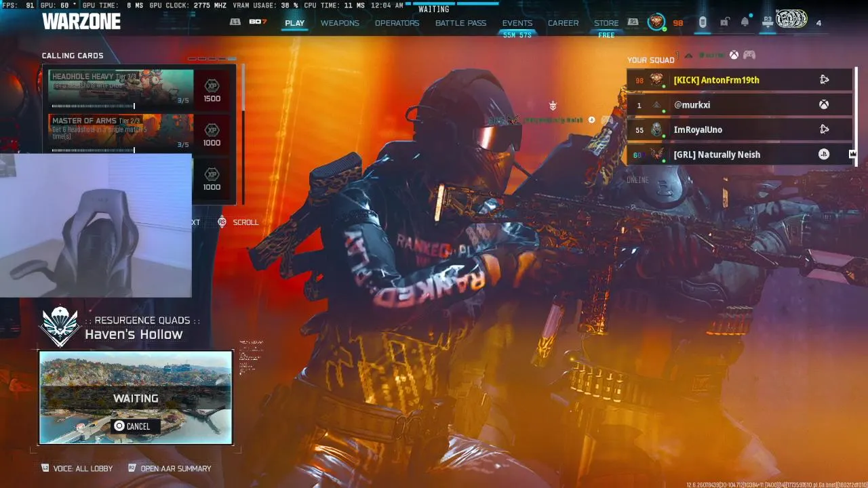Switch to the Weapons tab
Screen dimensions: 868x488
340,23
